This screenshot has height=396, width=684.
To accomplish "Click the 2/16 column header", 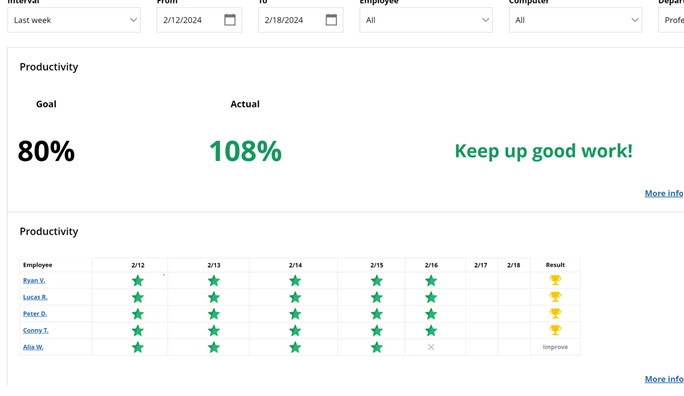I will click(431, 265).
